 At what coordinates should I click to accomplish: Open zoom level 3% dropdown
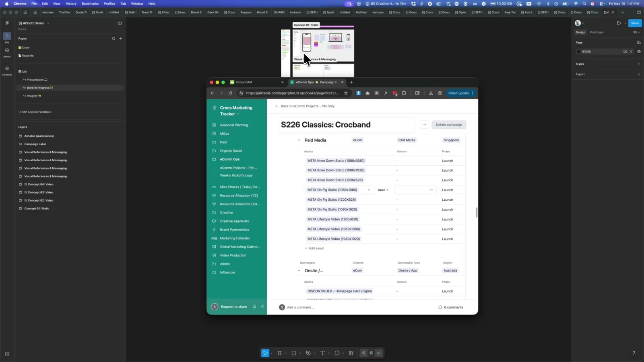click(636, 32)
